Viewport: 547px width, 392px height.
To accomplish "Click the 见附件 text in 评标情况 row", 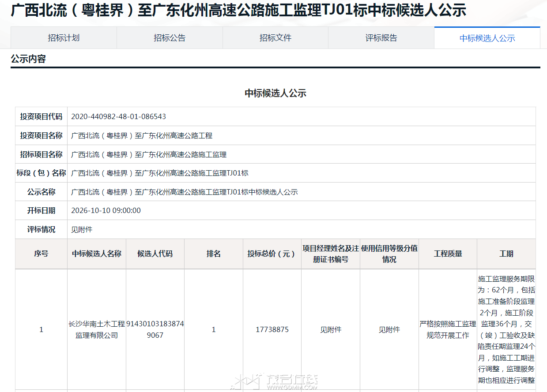I will click(82, 230).
